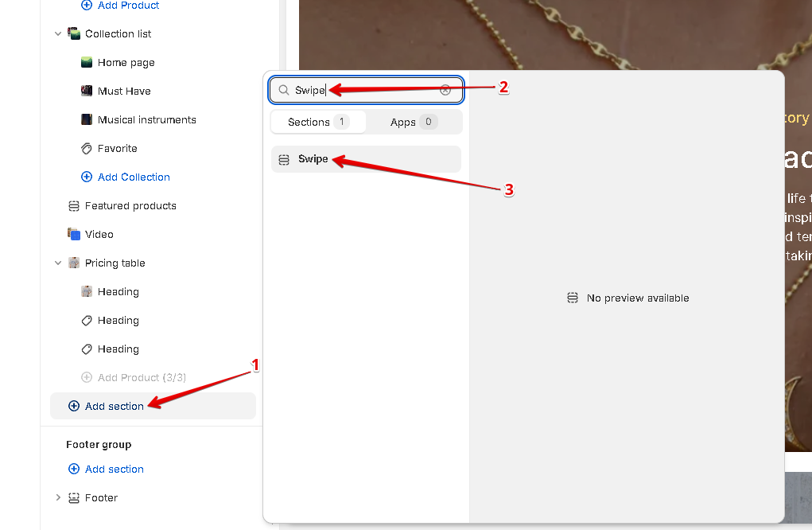Viewport: 812px width, 530px height.
Task: Select the first Heading block with image icon
Action: 118,292
